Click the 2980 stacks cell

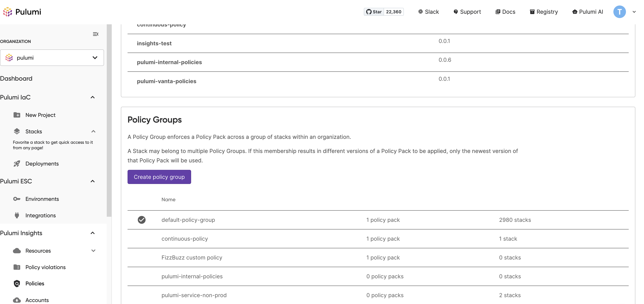[515, 220]
